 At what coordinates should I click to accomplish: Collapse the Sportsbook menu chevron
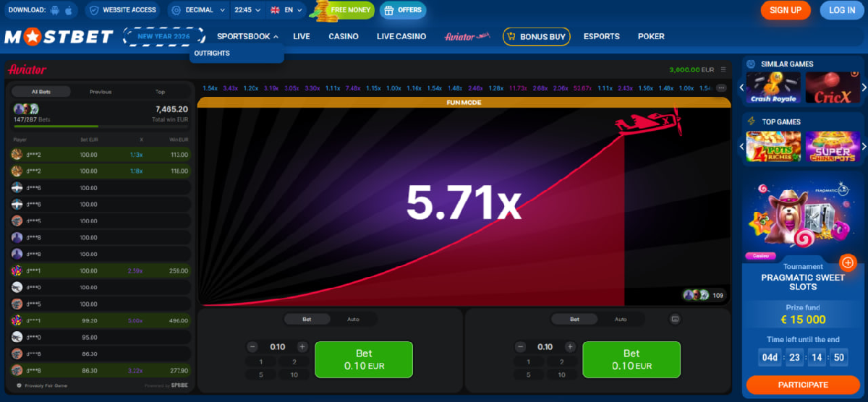point(276,36)
